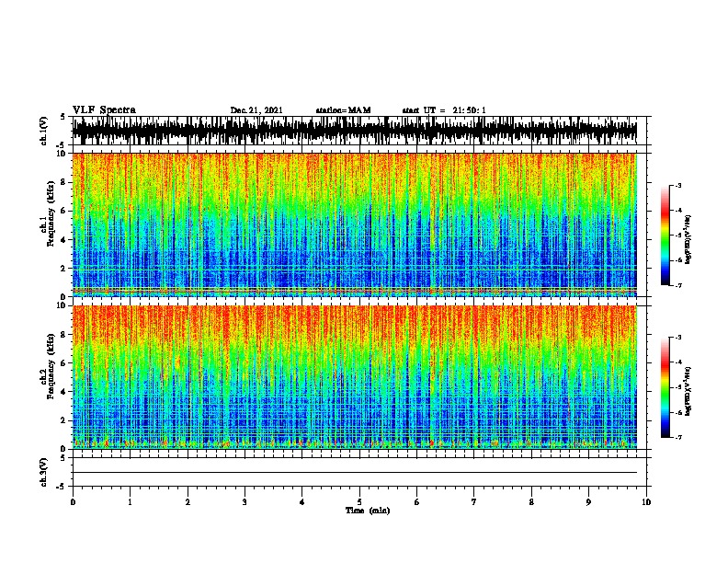The height and width of the screenshot is (563, 728).
Task: Click the "-3" label on ch.1 color bar
Action: click(678, 186)
